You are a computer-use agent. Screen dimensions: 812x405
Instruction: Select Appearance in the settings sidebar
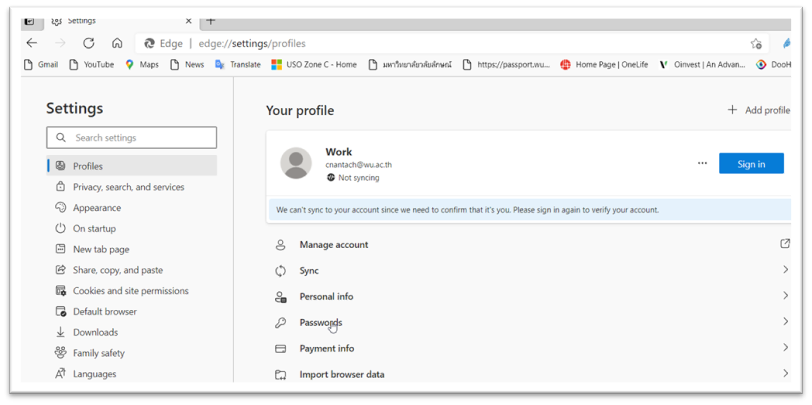tap(96, 208)
